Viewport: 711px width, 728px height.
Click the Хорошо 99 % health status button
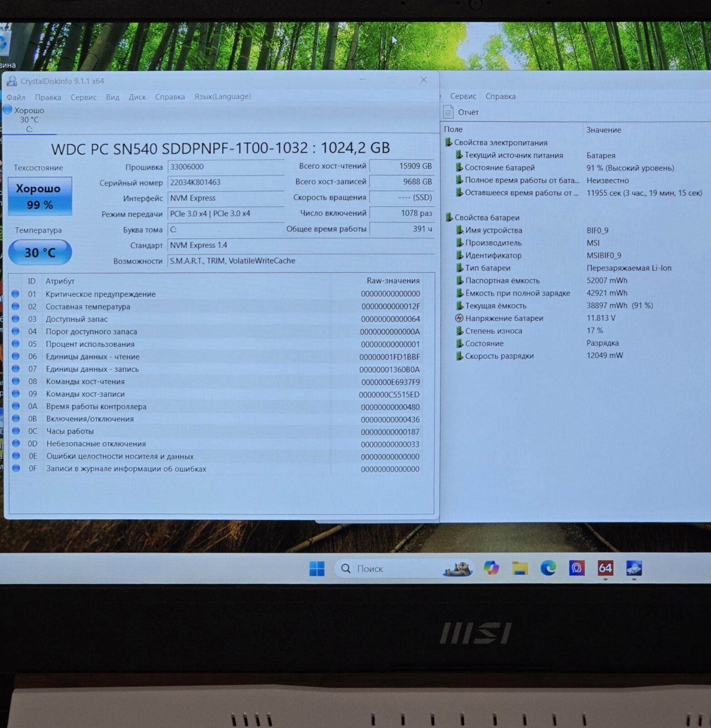pyautogui.click(x=40, y=196)
